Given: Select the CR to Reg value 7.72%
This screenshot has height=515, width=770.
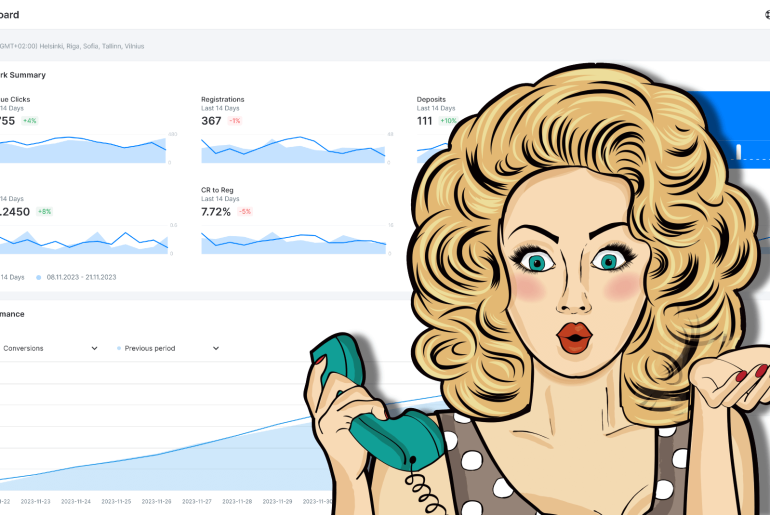Looking at the screenshot, I should pyautogui.click(x=216, y=212).
